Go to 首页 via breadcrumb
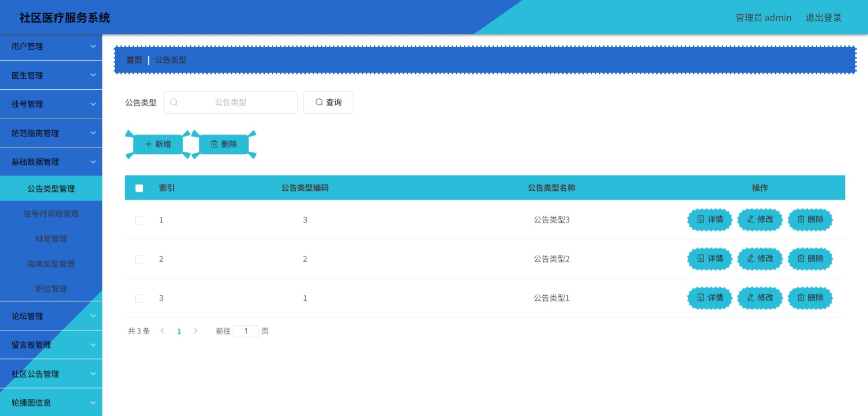868x416 pixels. coord(134,60)
